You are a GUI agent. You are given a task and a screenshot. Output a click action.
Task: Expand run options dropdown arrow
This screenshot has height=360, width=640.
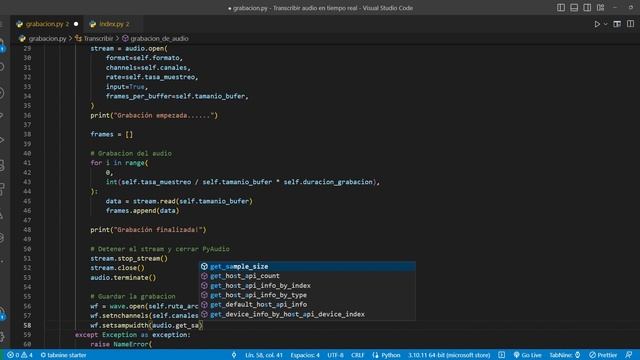[x=605, y=24]
